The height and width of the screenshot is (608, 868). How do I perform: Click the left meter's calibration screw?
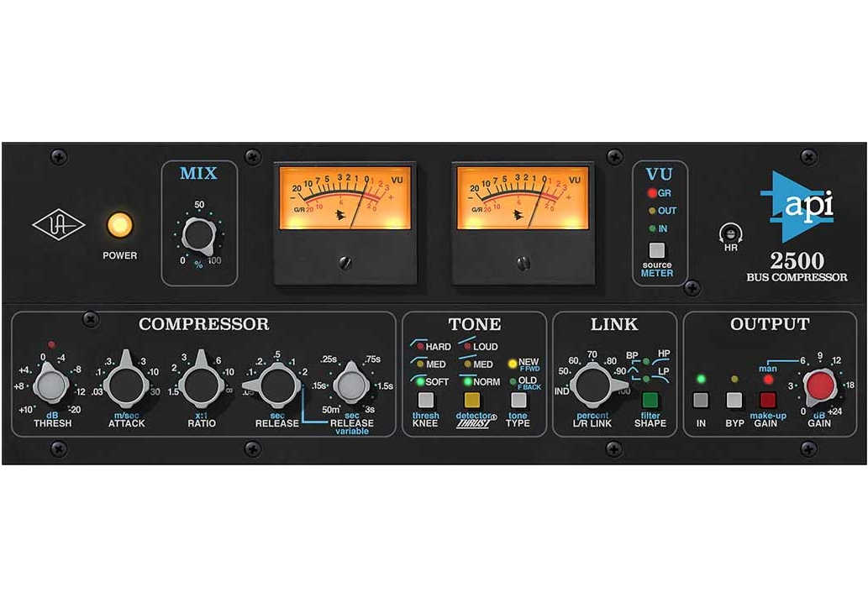pyautogui.click(x=345, y=263)
